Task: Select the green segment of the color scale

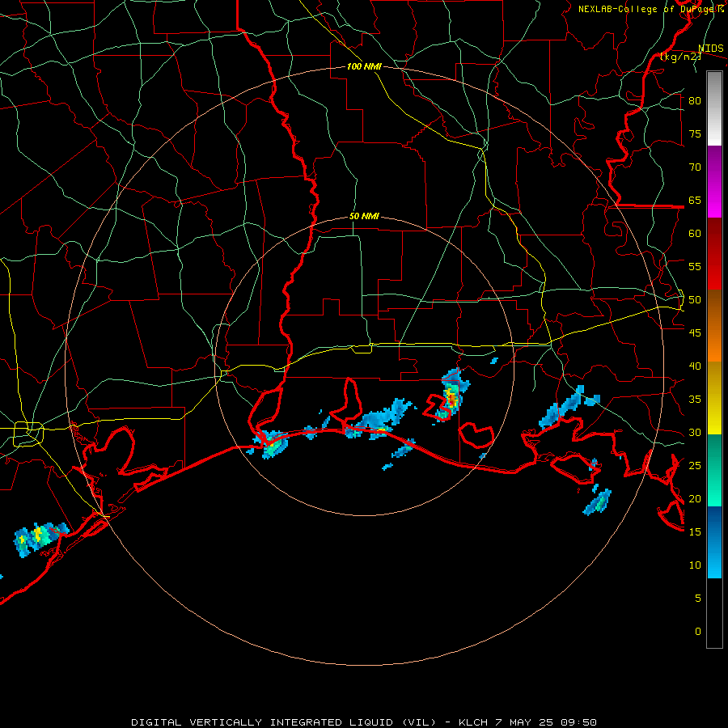Action: coord(714,470)
